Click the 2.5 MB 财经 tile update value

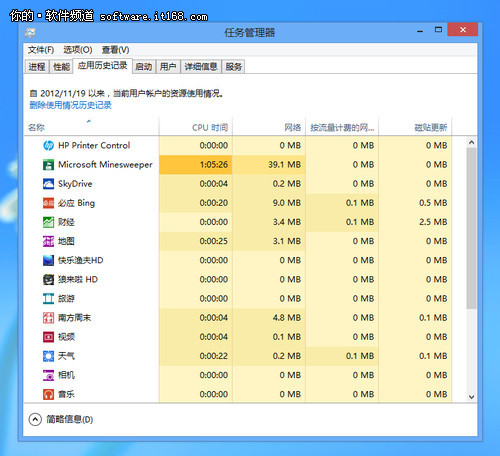pyautogui.click(x=433, y=222)
